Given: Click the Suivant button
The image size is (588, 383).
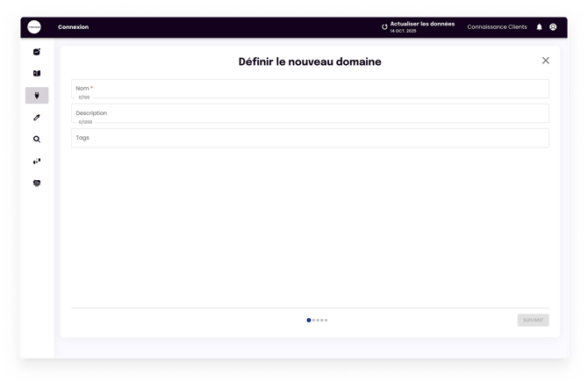Looking at the screenshot, I should point(534,320).
